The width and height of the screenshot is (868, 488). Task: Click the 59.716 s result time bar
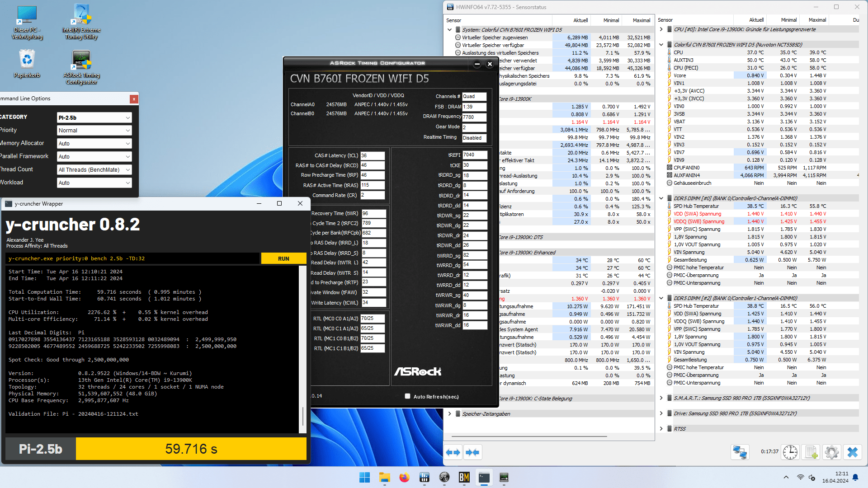pos(191,449)
